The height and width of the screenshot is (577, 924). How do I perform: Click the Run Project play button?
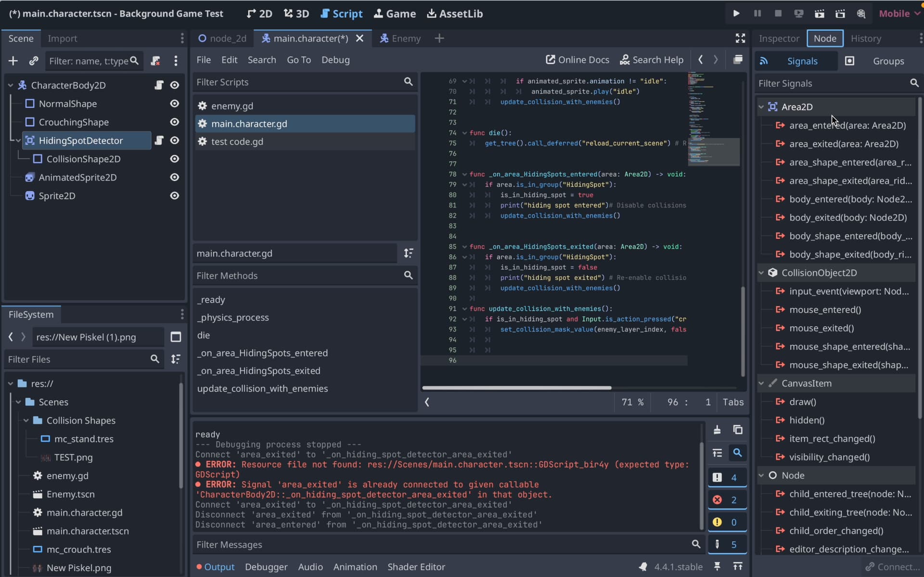coord(736,13)
